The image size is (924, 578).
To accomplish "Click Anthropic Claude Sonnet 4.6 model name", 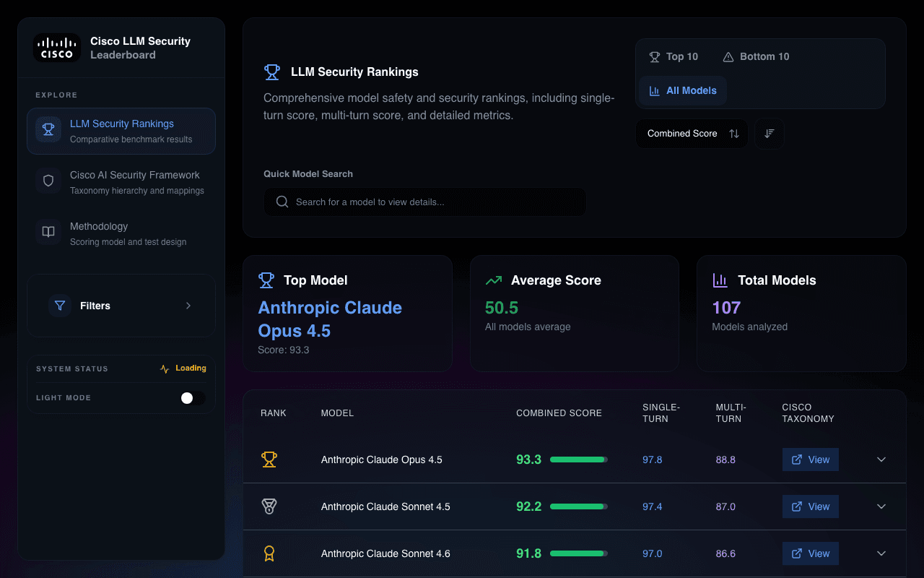I will point(385,553).
